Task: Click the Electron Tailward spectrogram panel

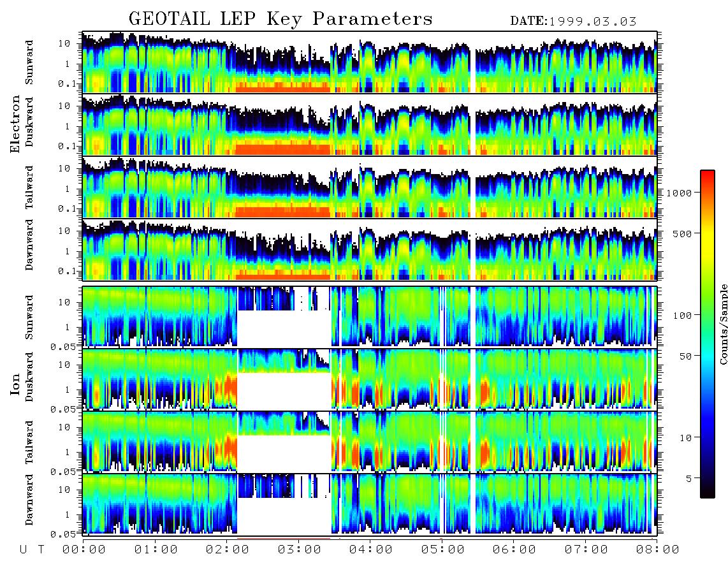Action: (x=370, y=187)
